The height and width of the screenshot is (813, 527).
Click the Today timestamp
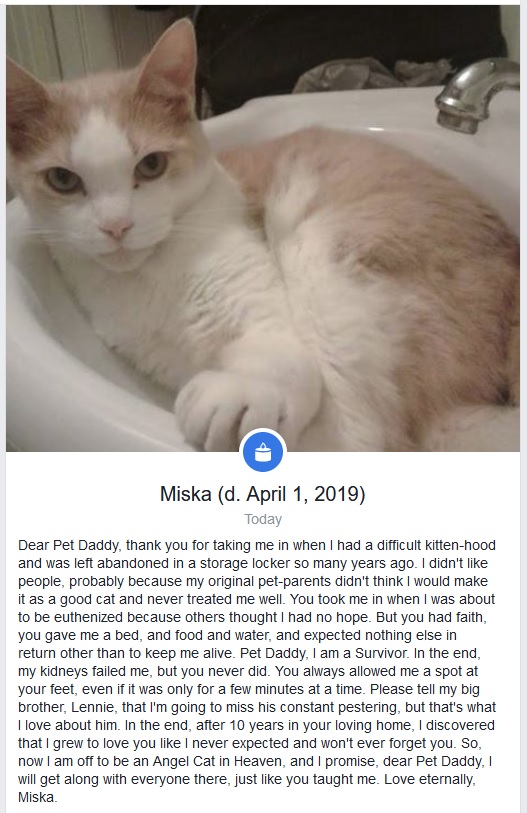(x=263, y=519)
